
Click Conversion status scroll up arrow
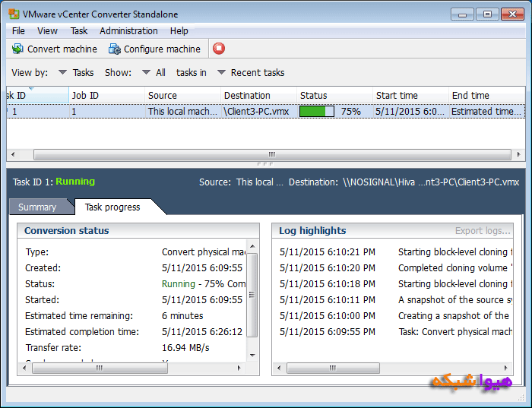[x=252, y=246]
